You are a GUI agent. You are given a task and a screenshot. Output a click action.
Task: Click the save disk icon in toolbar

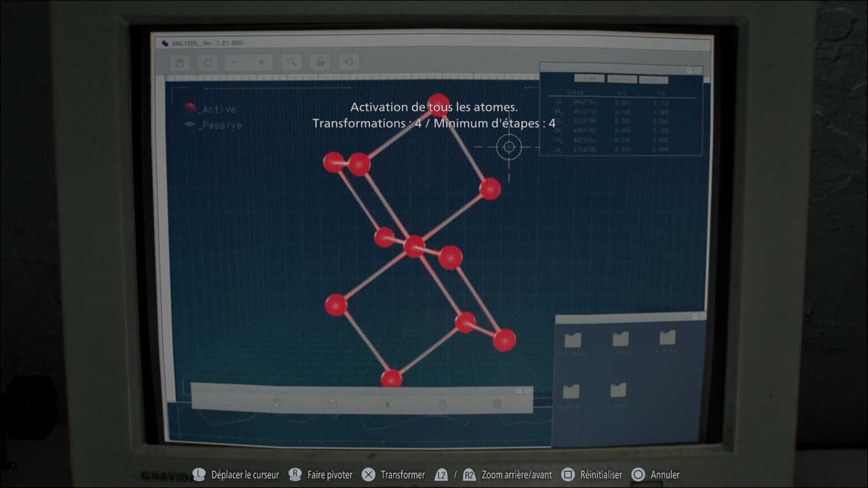click(180, 62)
